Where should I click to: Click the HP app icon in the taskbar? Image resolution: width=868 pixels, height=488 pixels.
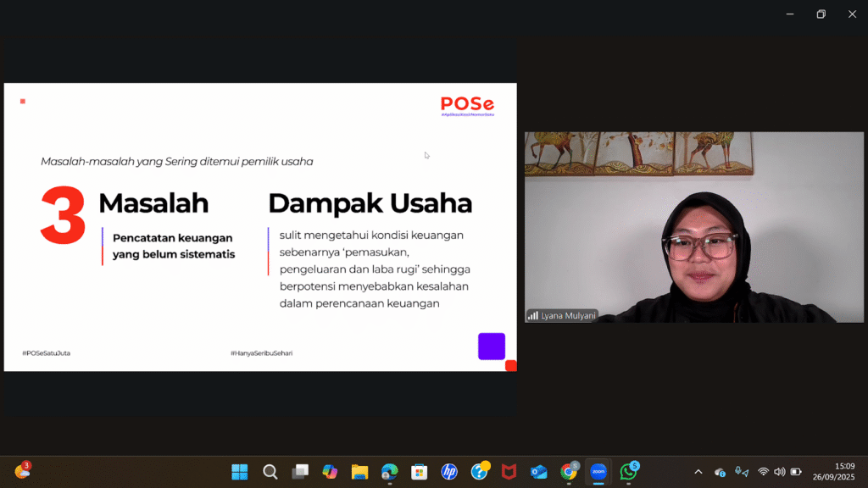[449, 472]
